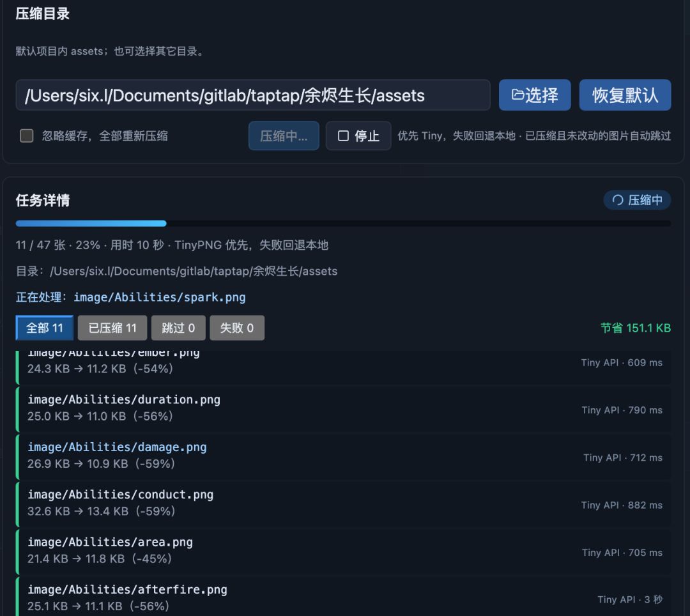Click "Tiny API · 3 秒" on afterfire.png row
Screen dimensions: 690x616
(630, 600)
